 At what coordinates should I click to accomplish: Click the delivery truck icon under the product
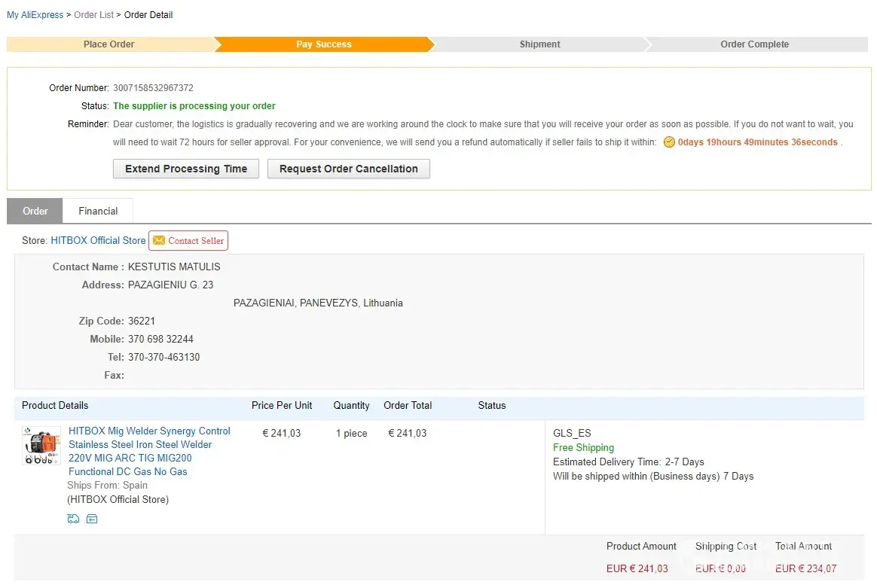73,519
